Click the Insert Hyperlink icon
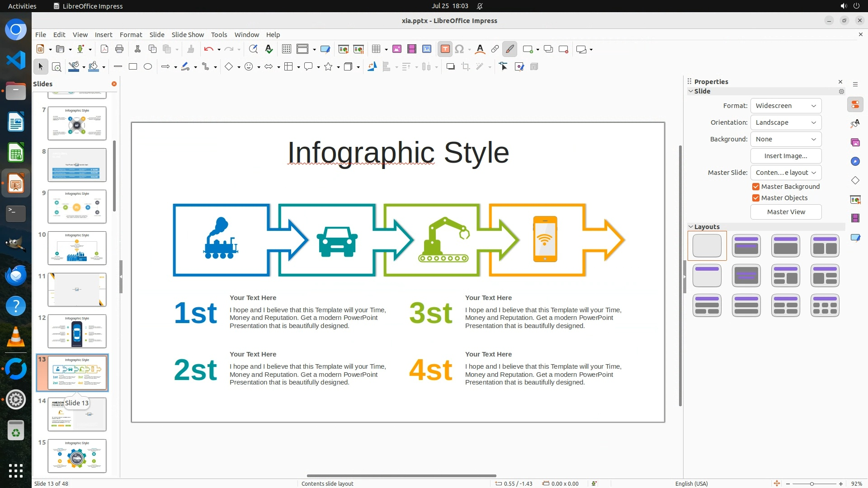868x488 pixels. 495,49
